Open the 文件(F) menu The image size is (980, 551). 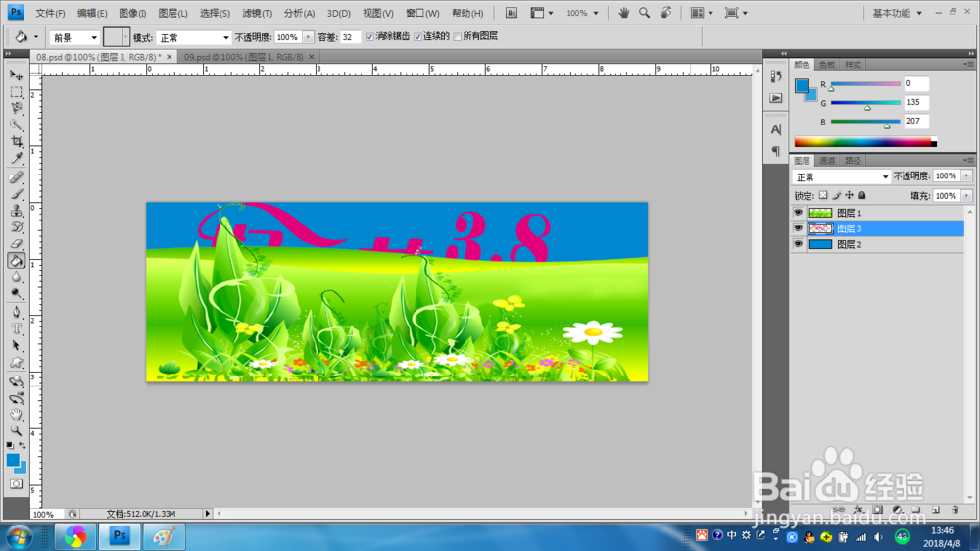50,13
